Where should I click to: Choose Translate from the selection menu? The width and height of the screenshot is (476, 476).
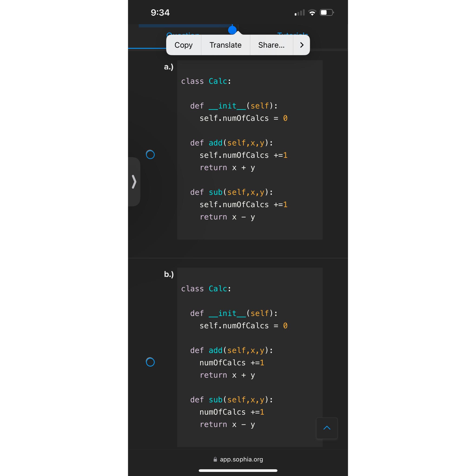click(x=225, y=45)
